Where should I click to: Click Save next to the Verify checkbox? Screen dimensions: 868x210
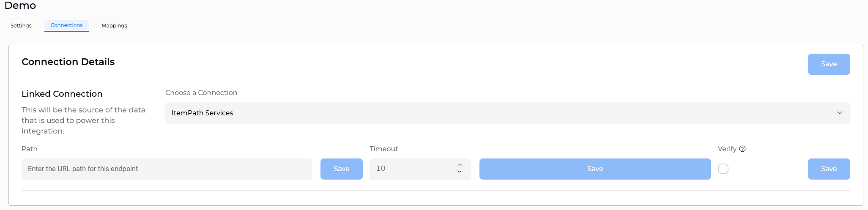tap(829, 169)
